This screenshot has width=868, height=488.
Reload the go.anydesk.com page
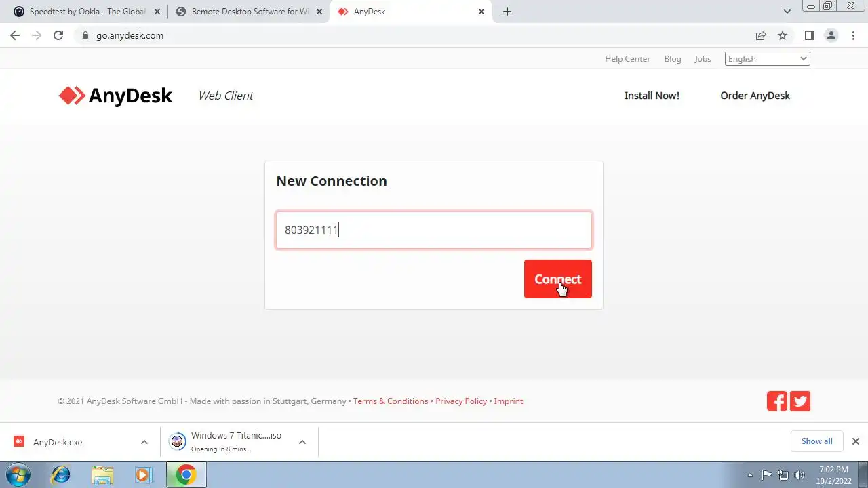(58, 35)
